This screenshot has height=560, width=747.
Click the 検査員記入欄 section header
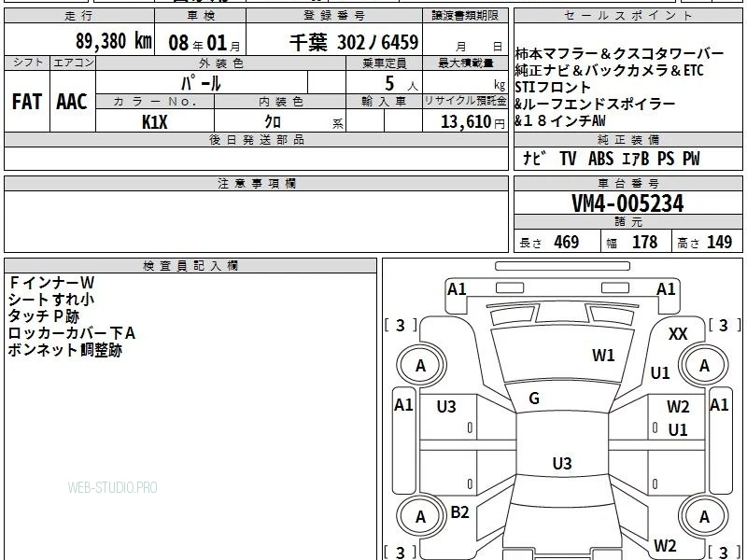click(190, 266)
